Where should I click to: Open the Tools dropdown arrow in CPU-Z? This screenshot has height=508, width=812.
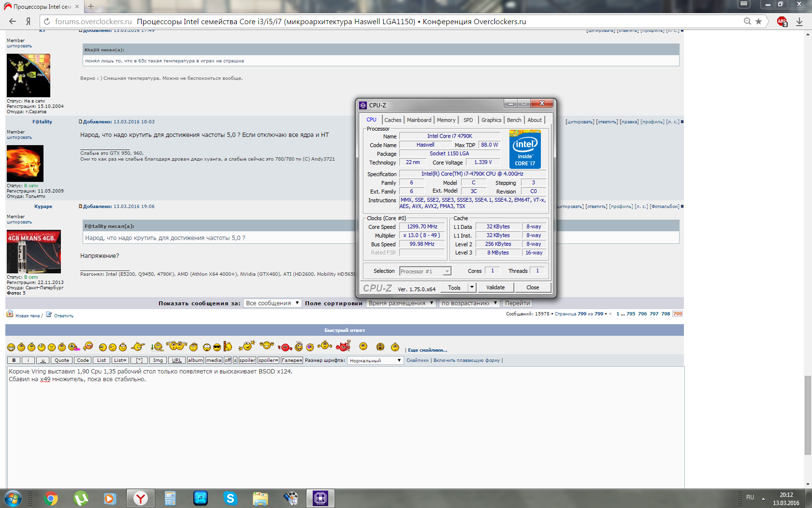(472, 287)
